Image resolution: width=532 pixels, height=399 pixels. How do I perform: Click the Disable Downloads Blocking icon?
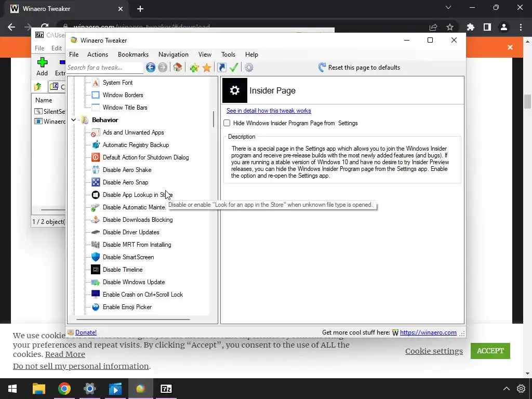[96, 220]
